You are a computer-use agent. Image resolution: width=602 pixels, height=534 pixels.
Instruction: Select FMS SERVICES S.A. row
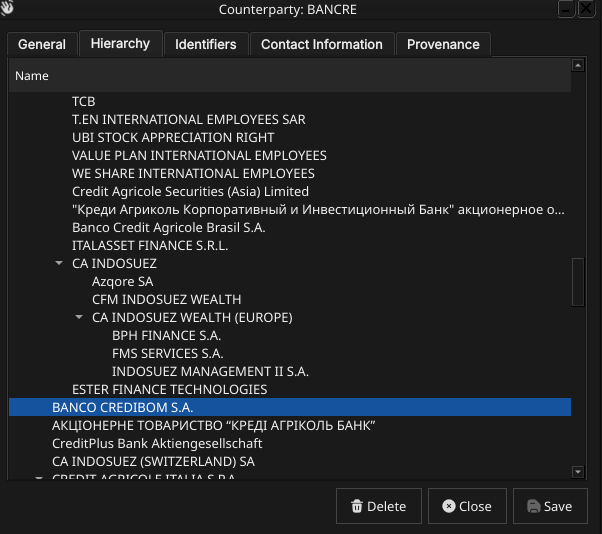(290, 353)
